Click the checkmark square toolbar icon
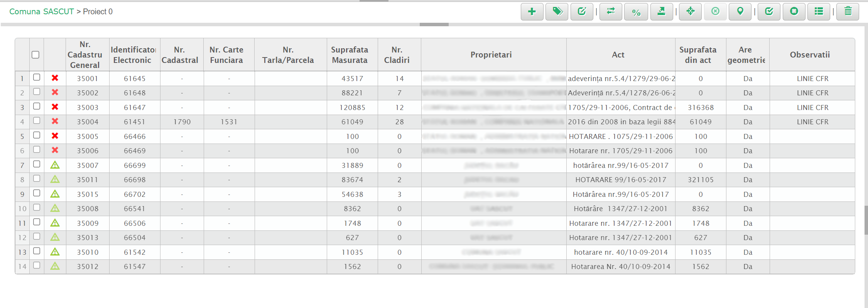The width and height of the screenshot is (868, 308). 769,12
